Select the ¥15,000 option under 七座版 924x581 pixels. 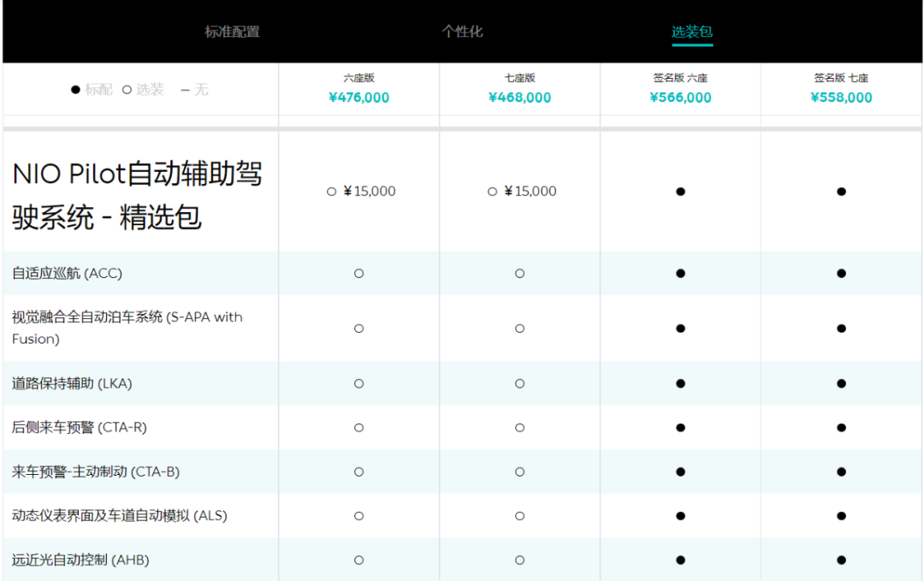tap(522, 192)
